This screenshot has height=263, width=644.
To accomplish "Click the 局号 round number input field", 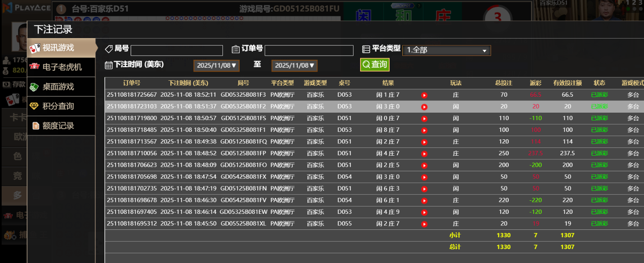I will tap(177, 50).
